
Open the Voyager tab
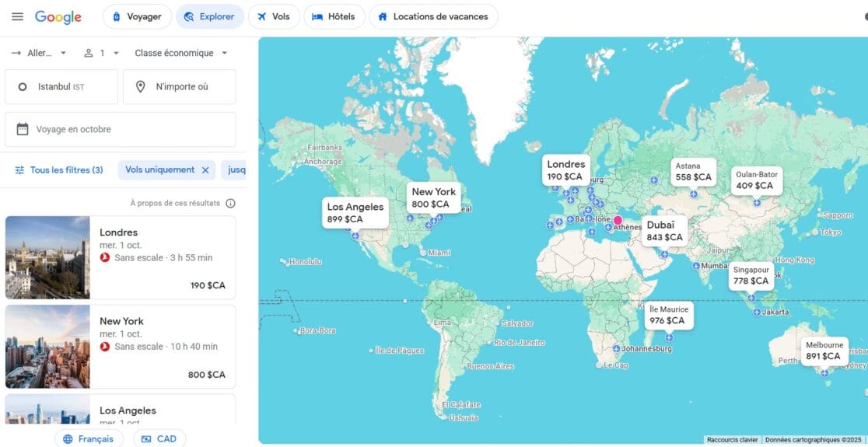coord(138,16)
